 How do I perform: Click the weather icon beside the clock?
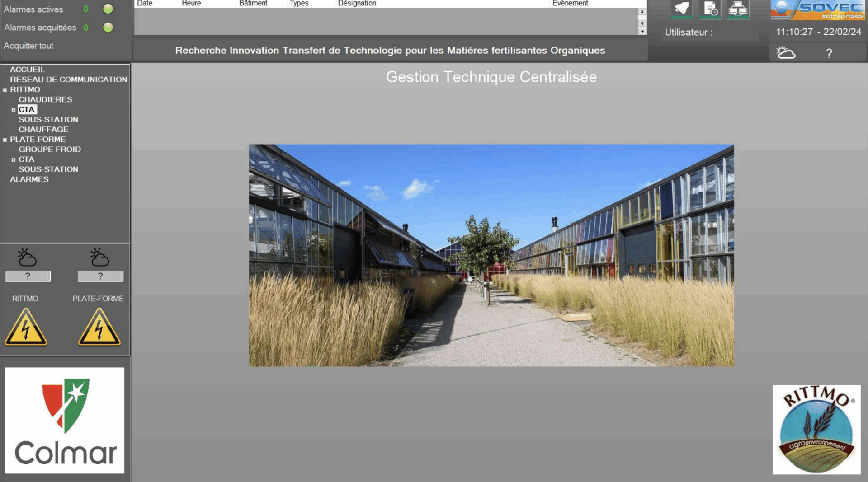click(786, 53)
